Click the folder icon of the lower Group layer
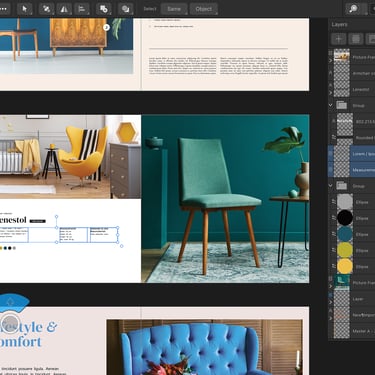 [342, 186]
